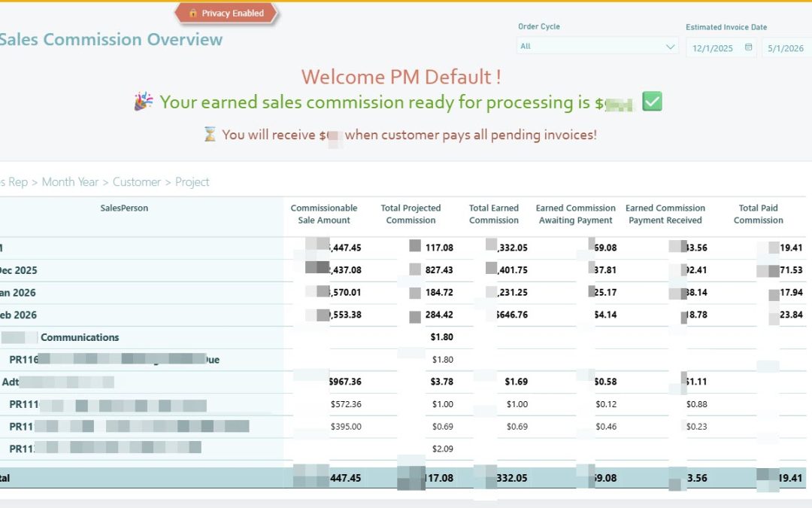
Task: Click the Month Year breadcrumb link
Action: (70, 181)
